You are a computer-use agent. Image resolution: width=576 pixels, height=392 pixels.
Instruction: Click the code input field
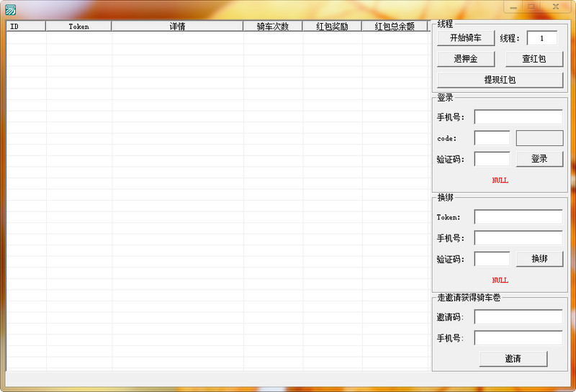coord(492,138)
